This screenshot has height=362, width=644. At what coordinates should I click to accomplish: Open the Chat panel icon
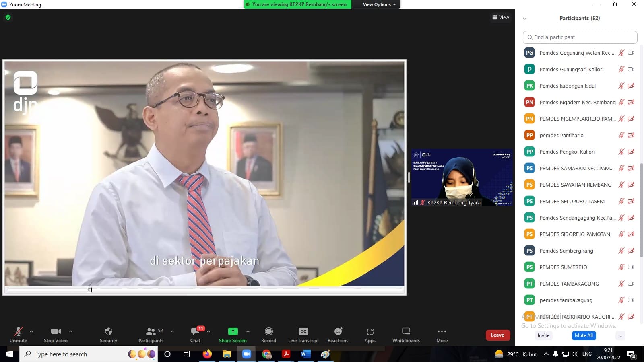[x=195, y=331]
